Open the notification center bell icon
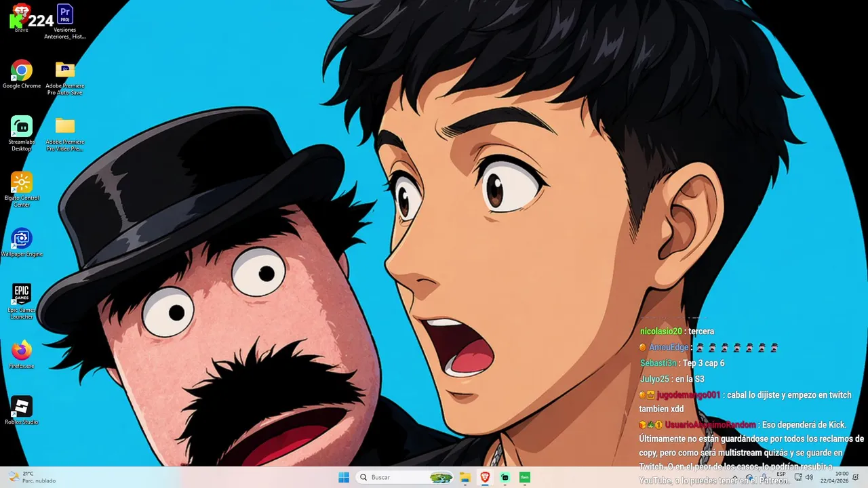Viewport: 868px width, 488px height. coord(856,477)
